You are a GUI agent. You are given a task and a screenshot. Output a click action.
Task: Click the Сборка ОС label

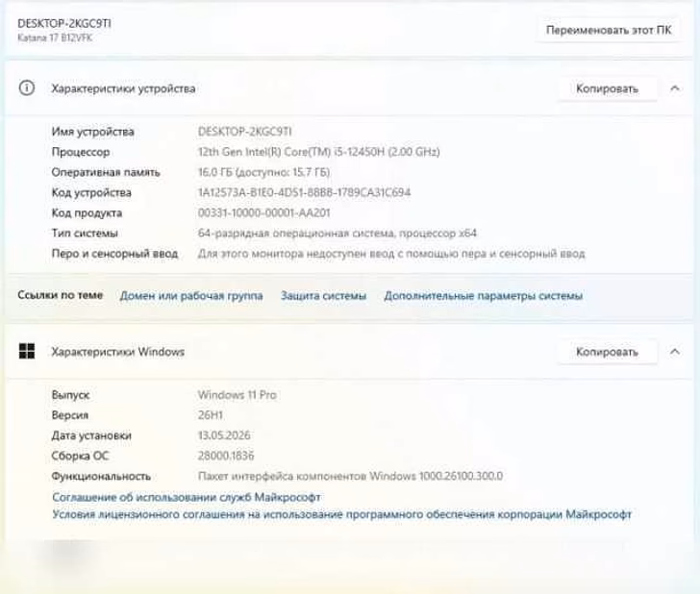click(x=81, y=456)
